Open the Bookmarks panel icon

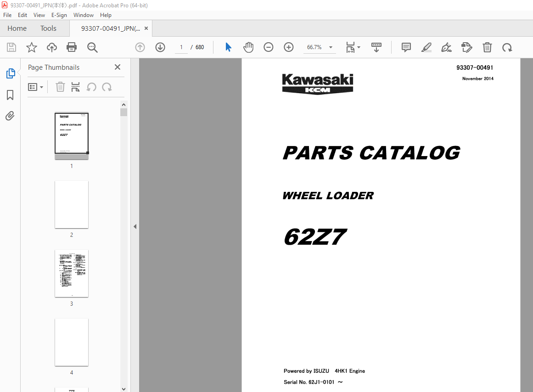point(10,95)
